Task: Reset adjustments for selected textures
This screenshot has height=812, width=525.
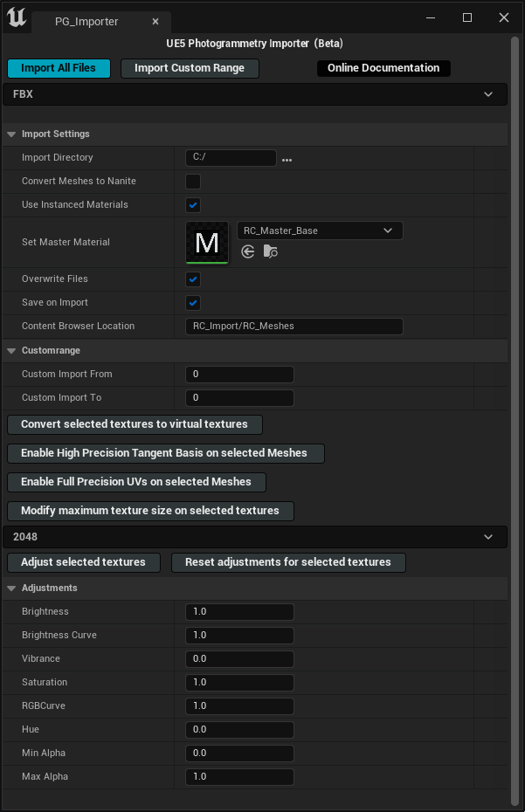Action: click(288, 563)
